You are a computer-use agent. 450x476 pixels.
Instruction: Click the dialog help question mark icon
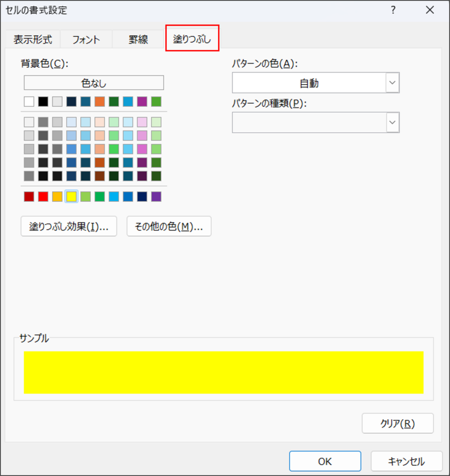(x=393, y=10)
